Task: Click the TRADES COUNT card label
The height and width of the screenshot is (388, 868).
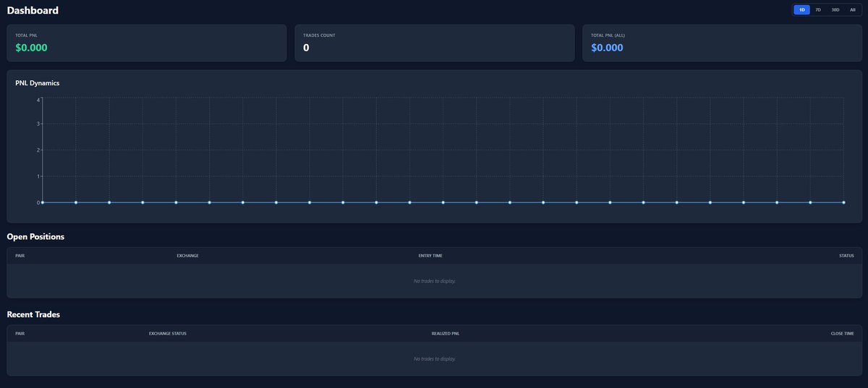Action: (319, 35)
